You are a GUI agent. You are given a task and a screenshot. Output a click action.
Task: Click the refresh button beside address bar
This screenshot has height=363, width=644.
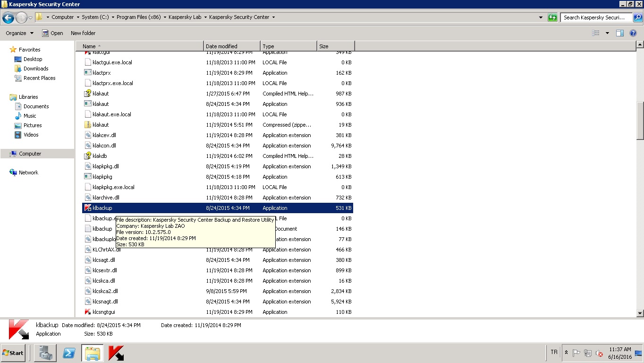pyautogui.click(x=552, y=17)
